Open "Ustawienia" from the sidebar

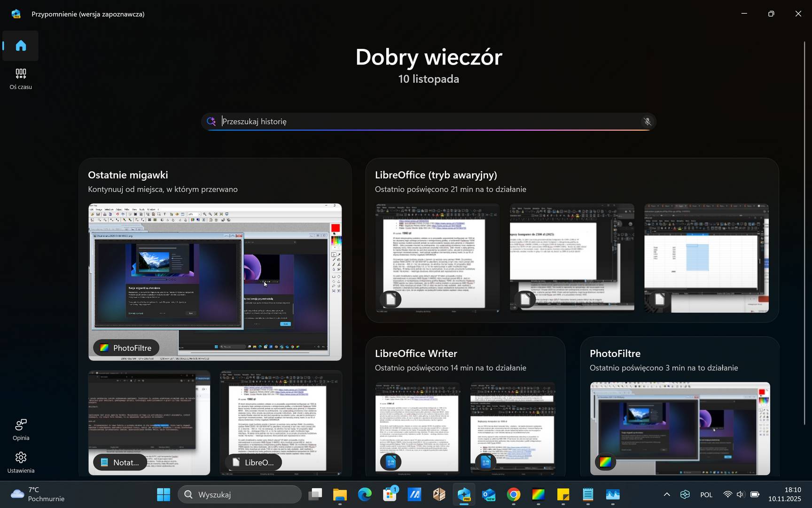pyautogui.click(x=20, y=463)
